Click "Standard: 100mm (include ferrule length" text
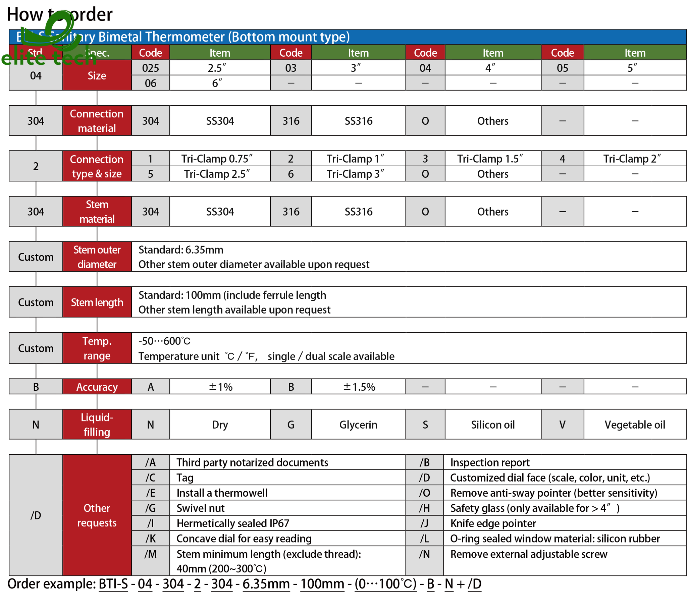687x616 pixels. click(232, 295)
